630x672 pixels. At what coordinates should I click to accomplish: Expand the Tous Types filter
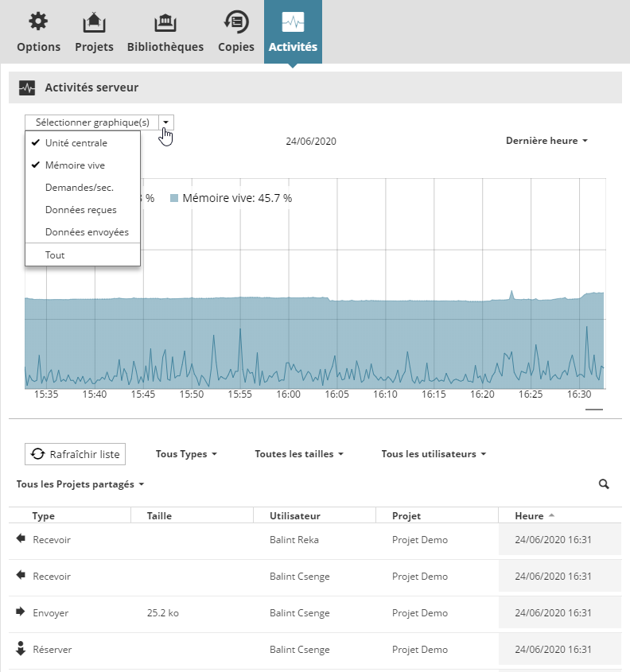point(186,454)
